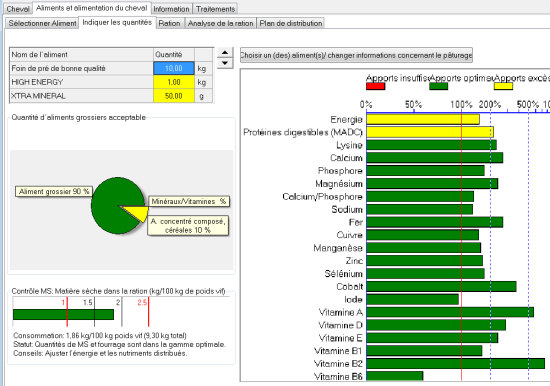Open the Cheval tab

click(x=18, y=9)
